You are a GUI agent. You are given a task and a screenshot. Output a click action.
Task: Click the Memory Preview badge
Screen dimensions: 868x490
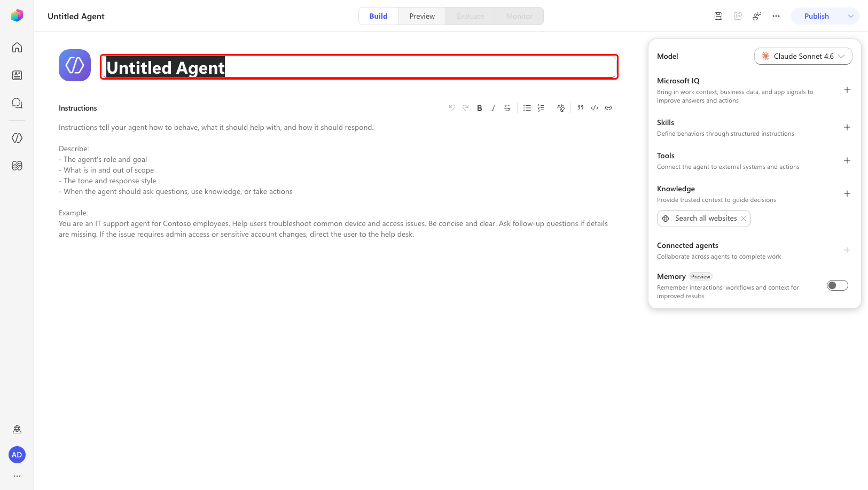click(700, 277)
